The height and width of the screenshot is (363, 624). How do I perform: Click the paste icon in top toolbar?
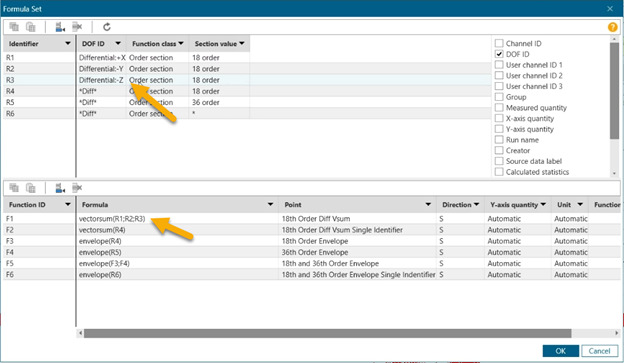coord(31,27)
